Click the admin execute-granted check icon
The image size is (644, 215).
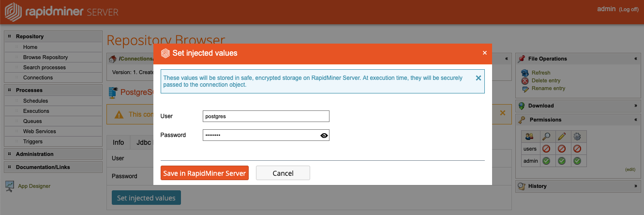577,161
